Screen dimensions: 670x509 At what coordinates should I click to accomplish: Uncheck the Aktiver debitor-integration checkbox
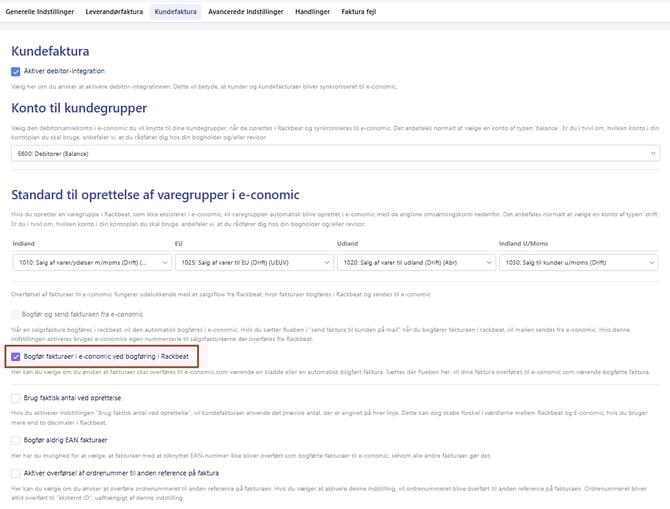[x=16, y=71]
